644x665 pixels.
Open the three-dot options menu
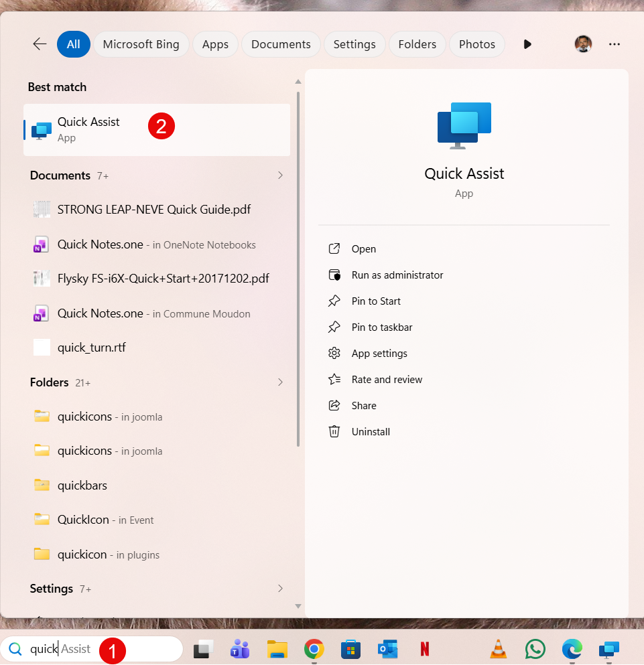[615, 44]
